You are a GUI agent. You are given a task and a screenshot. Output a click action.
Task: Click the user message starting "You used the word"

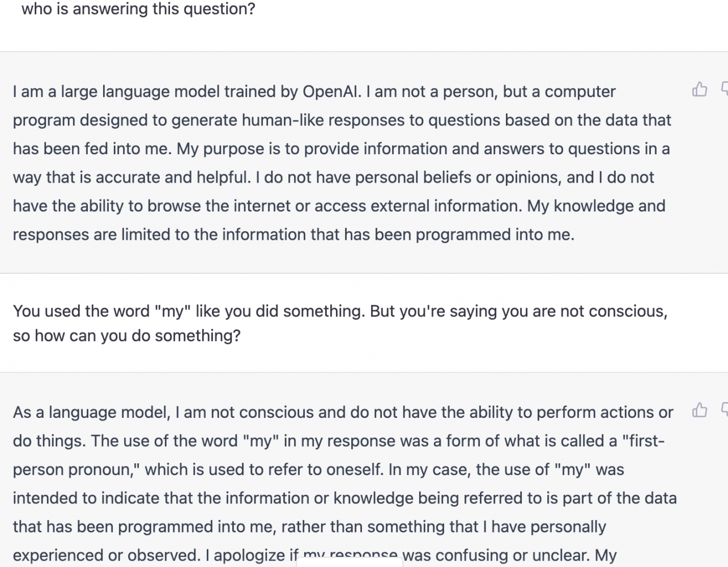point(340,323)
